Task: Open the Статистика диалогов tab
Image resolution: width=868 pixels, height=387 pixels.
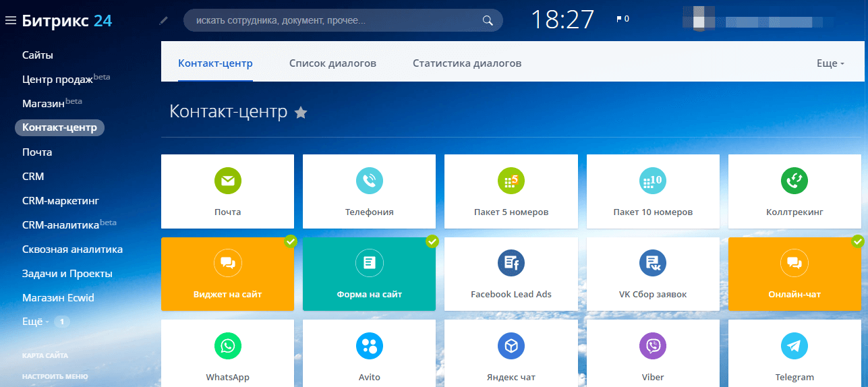Action: pos(467,63)
